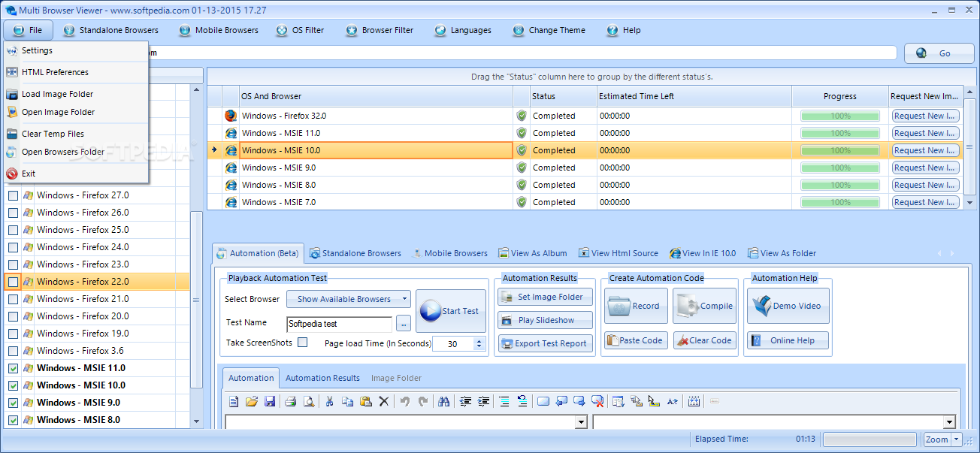
Task: Click the Undo arrow icon
Action: [x=404, y=401]
